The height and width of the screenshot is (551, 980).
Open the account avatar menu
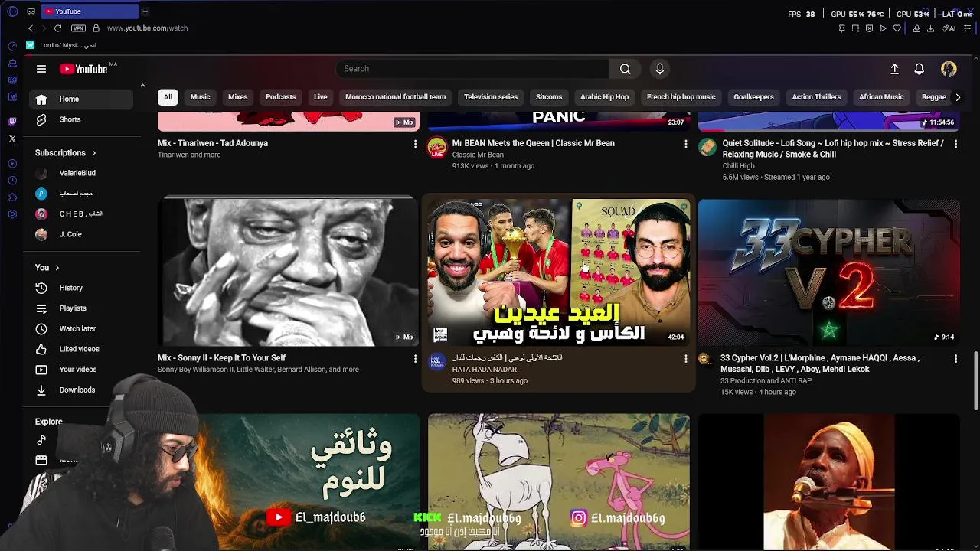point(949,69)
